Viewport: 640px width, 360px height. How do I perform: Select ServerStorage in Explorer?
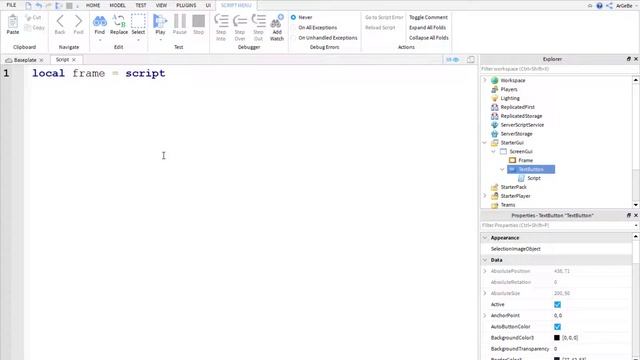pyautogui.click(x=516, y=134)
